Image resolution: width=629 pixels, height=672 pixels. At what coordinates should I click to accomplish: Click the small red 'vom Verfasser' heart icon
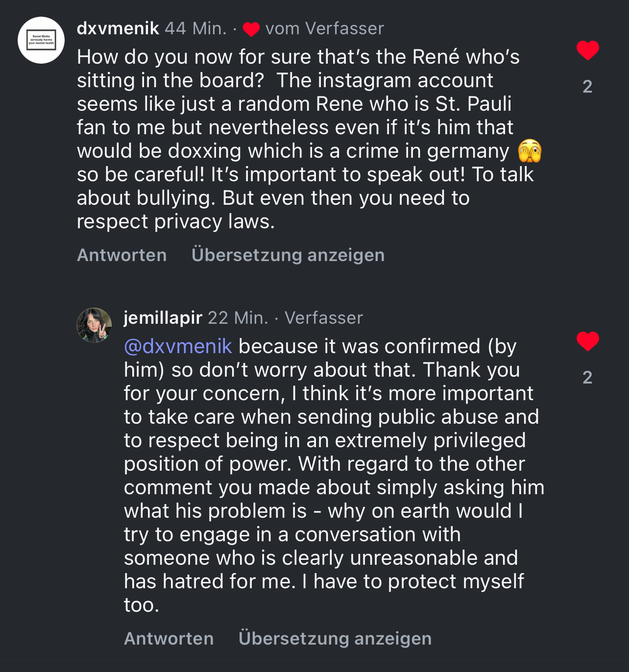251,29
